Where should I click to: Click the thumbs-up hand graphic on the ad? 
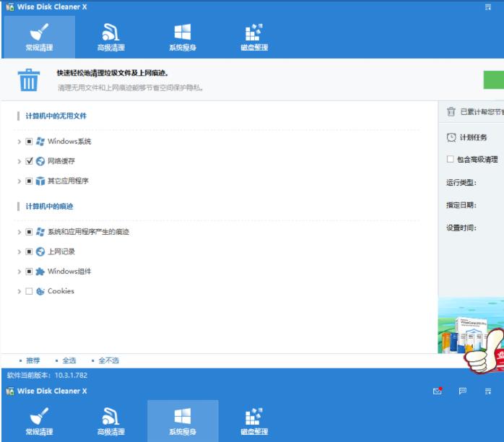coord(484,352)
